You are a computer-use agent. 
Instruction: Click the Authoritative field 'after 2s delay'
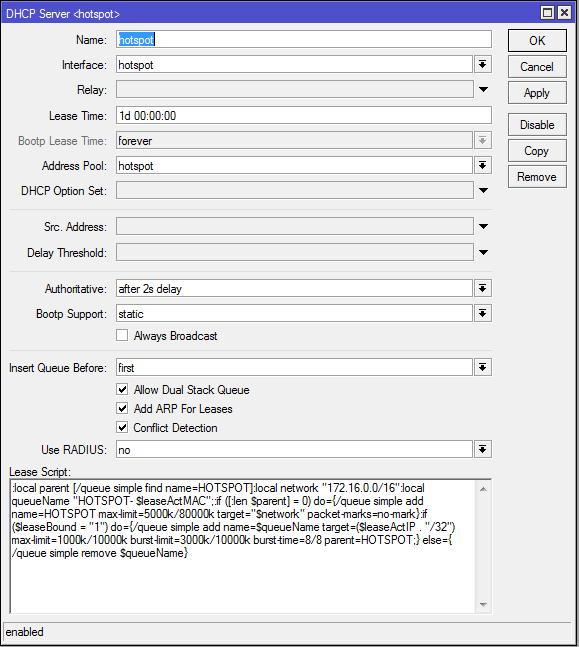(294, 288)
